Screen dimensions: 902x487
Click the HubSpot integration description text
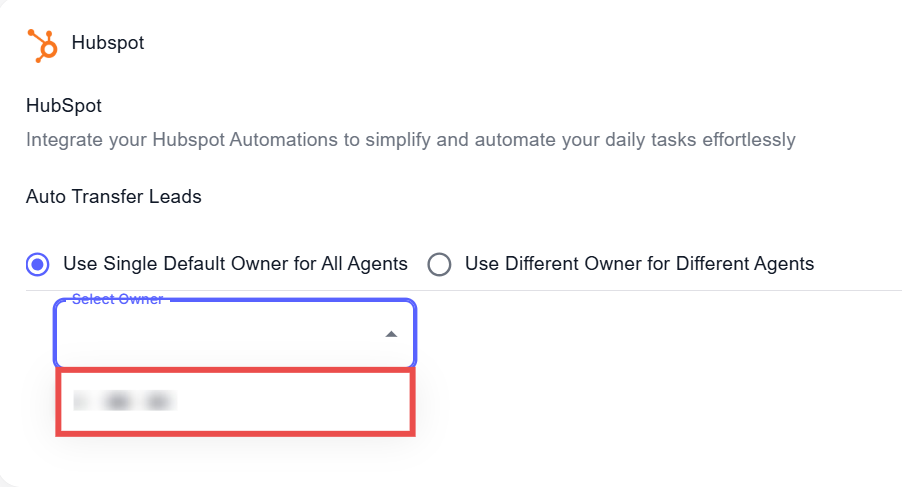[410, 140]
